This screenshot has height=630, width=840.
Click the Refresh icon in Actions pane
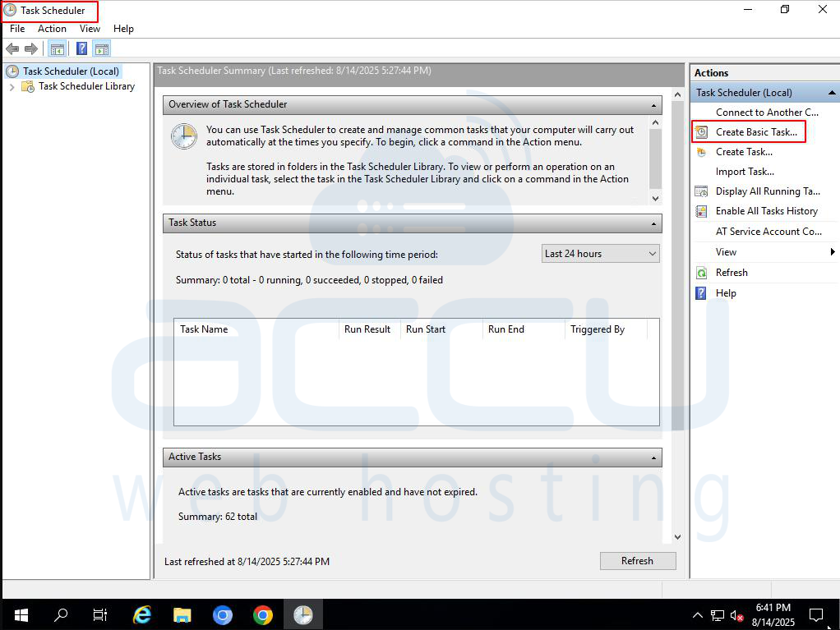point(701,272)
